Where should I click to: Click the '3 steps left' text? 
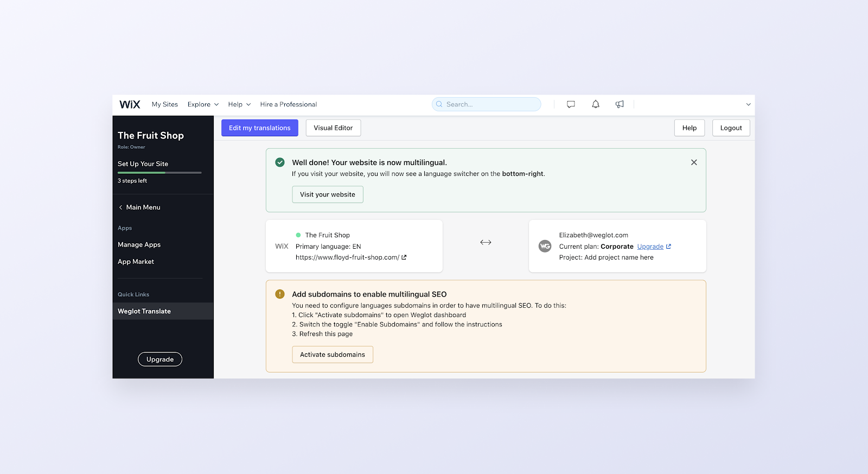point(132,181)
